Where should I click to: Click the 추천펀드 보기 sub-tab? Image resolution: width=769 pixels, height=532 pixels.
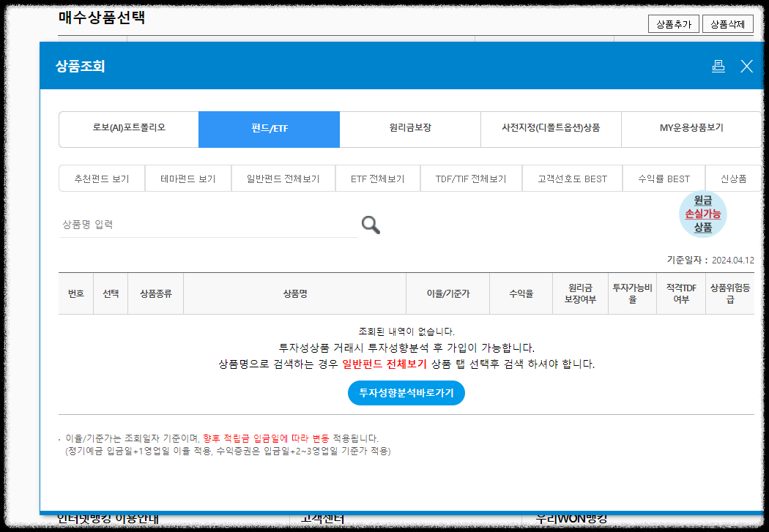101,177
